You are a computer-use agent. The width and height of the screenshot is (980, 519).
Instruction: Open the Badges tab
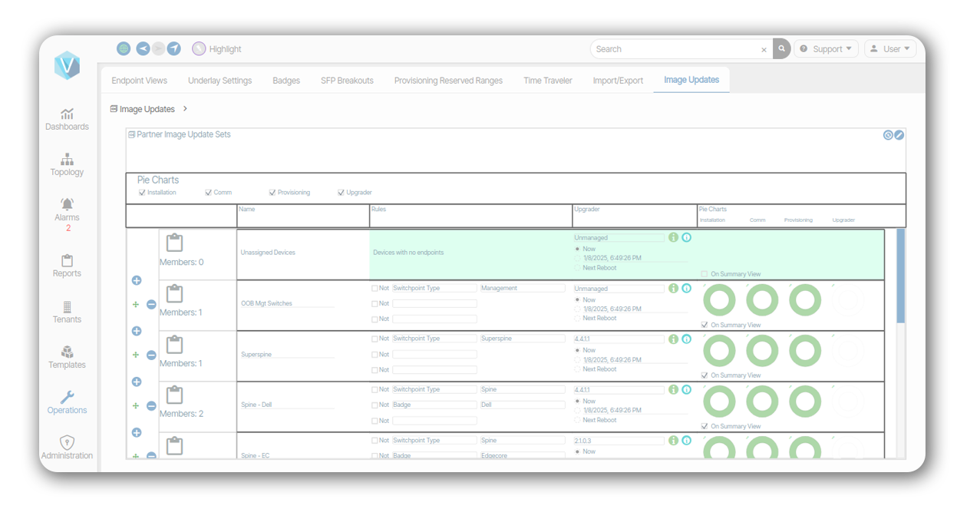[286, 81]
